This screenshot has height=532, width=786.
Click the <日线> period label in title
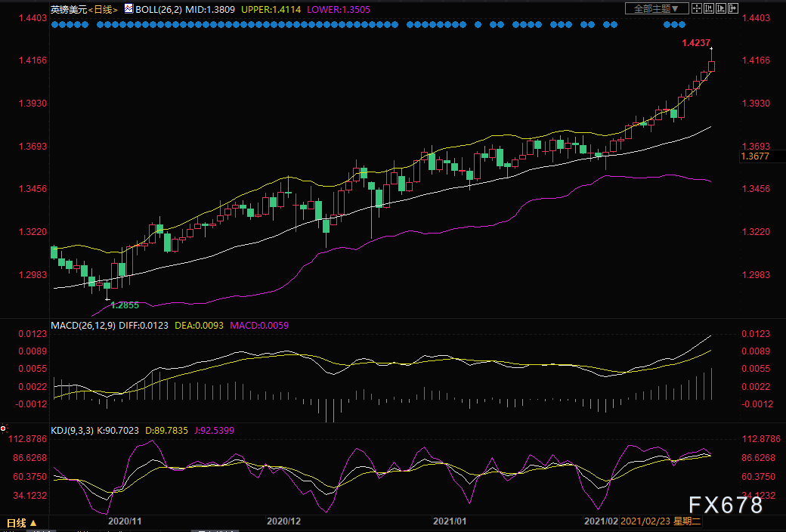click(103, 10)
